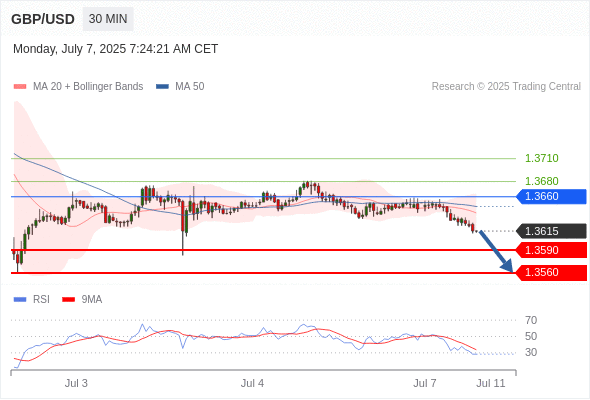Click the RSI 70 level label
Screen dimensions: 590x400
531,321
